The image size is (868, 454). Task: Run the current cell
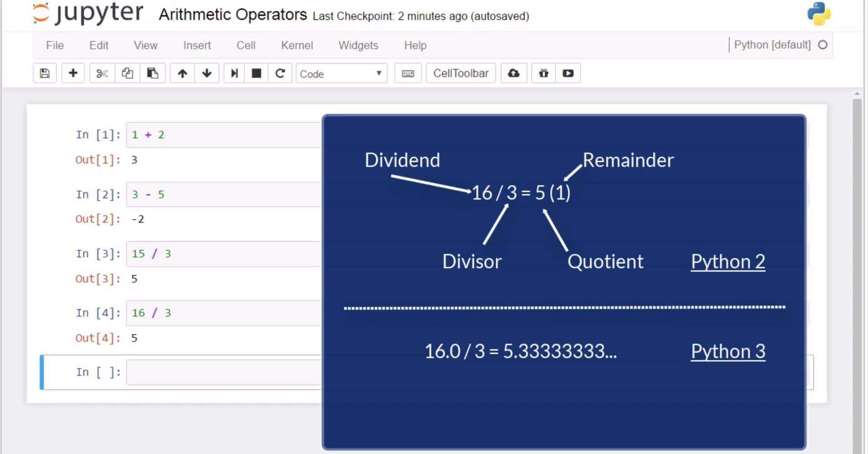pyautogui.click(x=234, y=73)
